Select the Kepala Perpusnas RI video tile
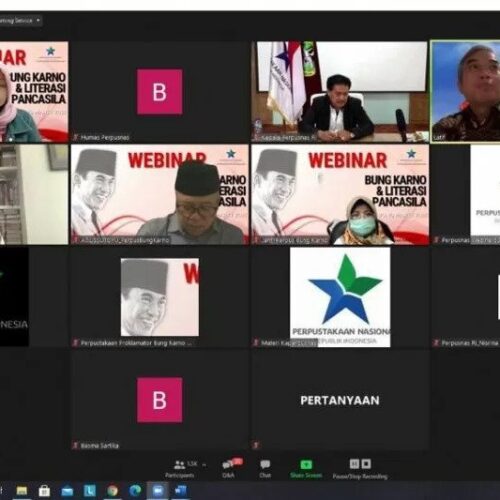Viewport: 500px width, 500px height. [340, 92]
